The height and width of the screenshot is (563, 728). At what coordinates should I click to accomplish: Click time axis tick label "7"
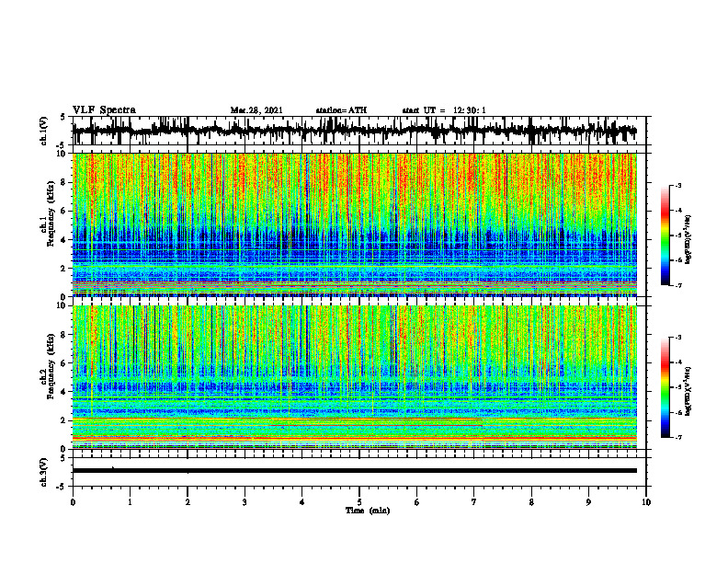pyautogui.click(x=474, y=502)
